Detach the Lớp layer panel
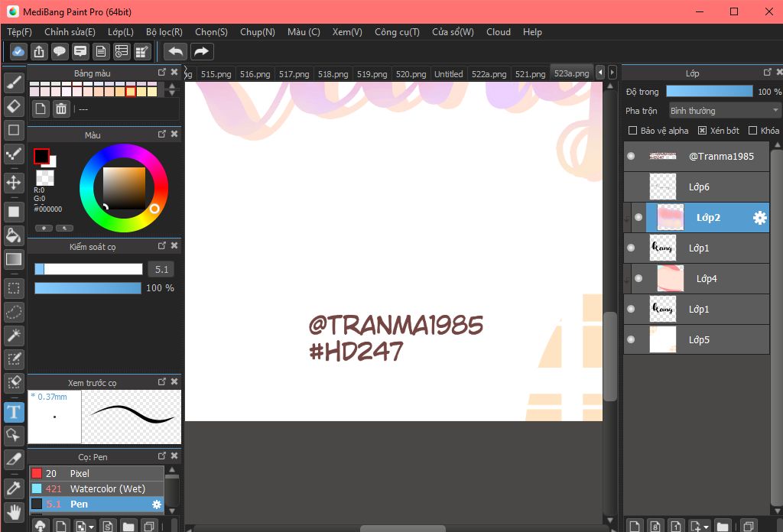This screenshot has height=532, width=783. [x=768, y=73]
